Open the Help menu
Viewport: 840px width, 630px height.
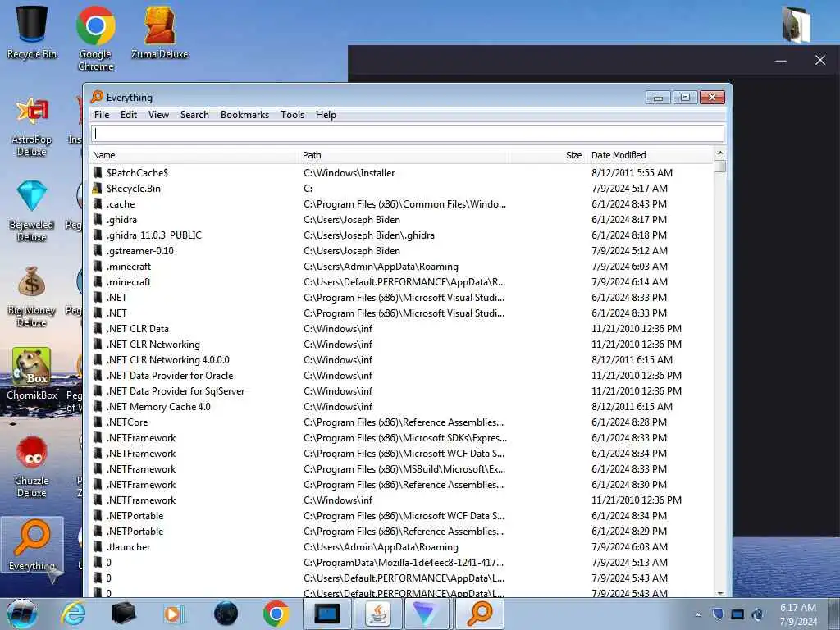click(326, 115)
